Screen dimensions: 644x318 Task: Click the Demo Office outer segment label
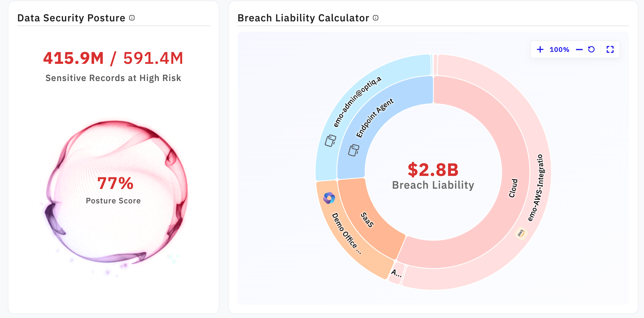(x=346, y=233)
